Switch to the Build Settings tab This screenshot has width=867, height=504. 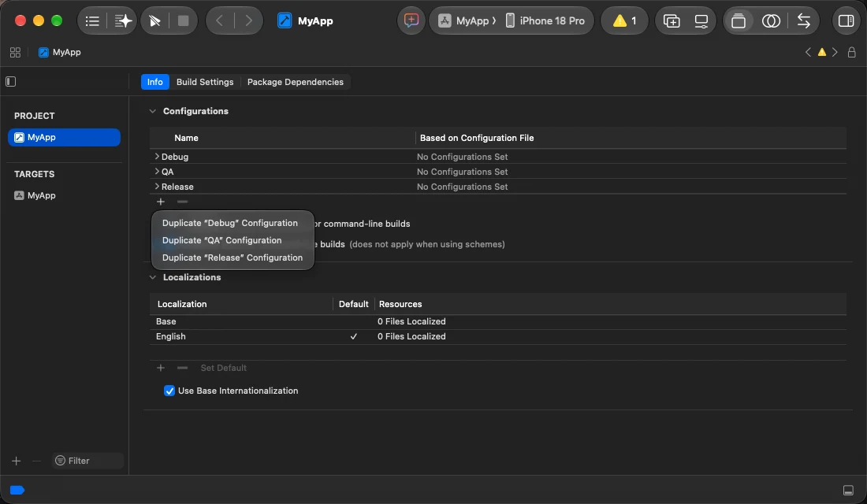[205, 82]
